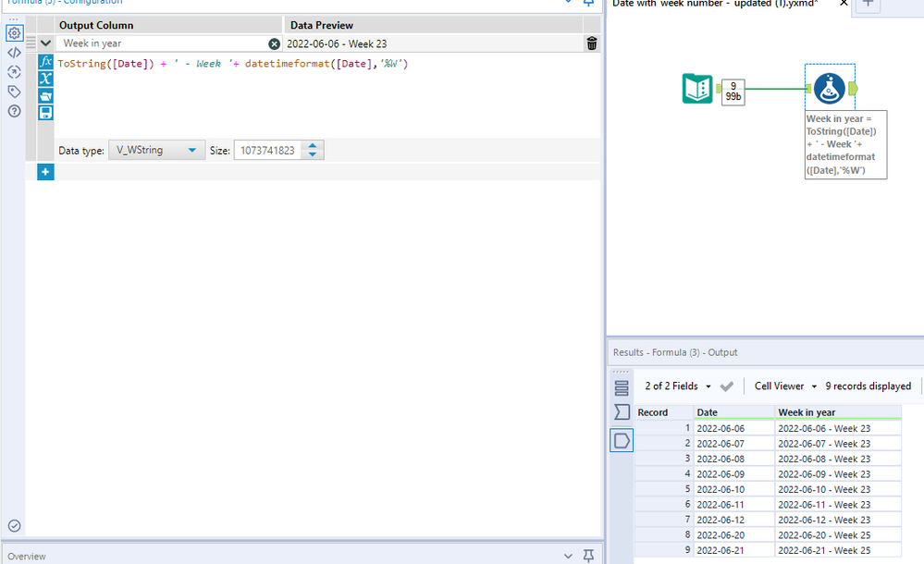Viewport: 924px width, 564px height.
Task: Select the Annotation tag icon in the sidebar
Action: click(x=13, y=91)
